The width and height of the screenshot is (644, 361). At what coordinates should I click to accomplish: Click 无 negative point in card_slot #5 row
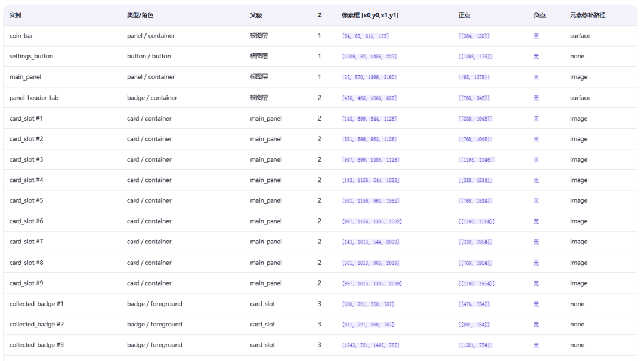[537, 200]
